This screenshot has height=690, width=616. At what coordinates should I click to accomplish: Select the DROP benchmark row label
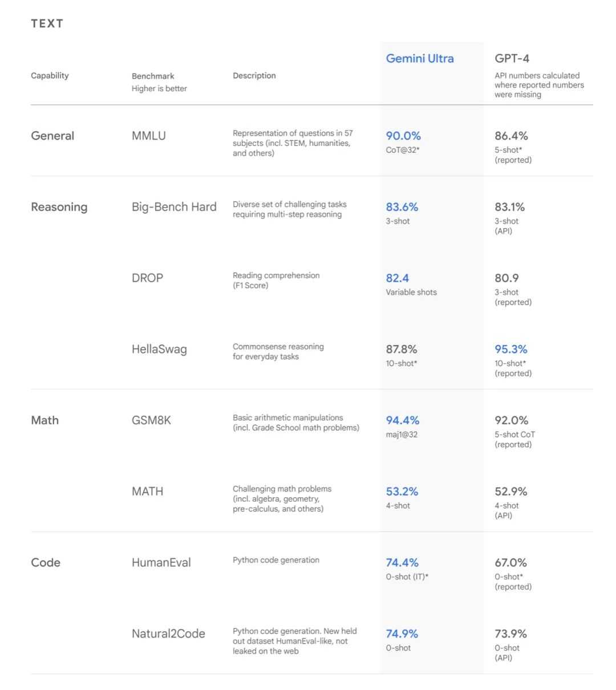pyautogui.click(x=147, y=278)
